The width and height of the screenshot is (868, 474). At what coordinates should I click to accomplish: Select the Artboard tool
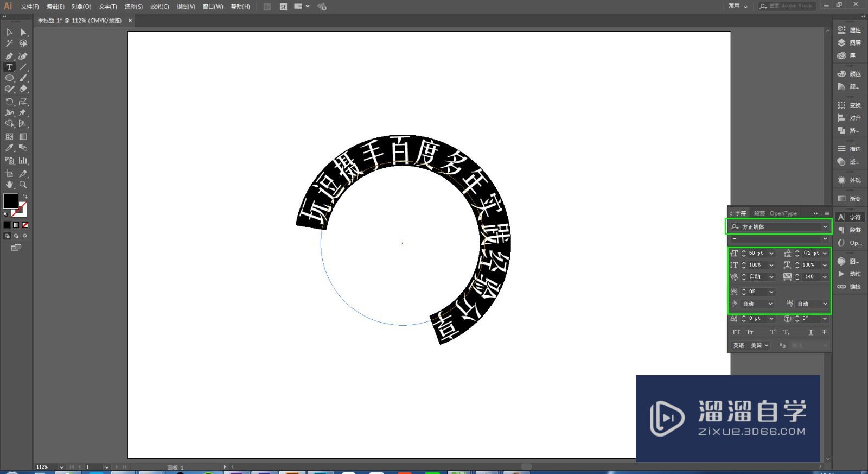point(9,174)
